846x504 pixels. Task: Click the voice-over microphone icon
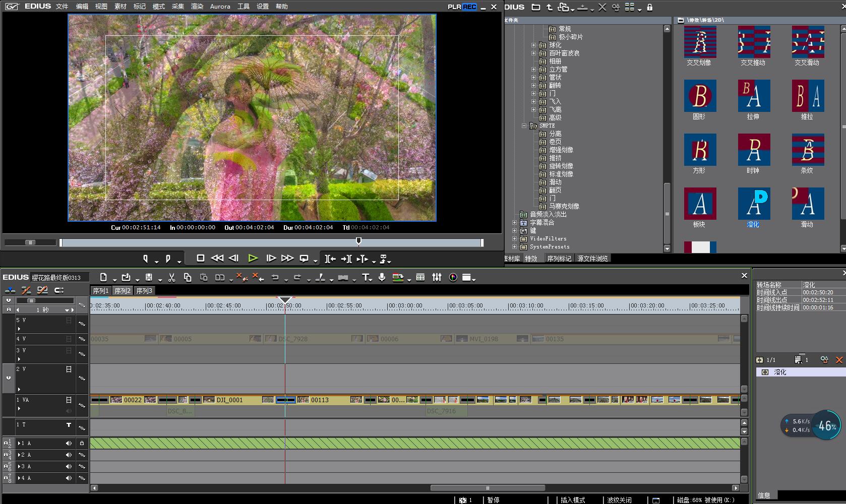[382, 277]
